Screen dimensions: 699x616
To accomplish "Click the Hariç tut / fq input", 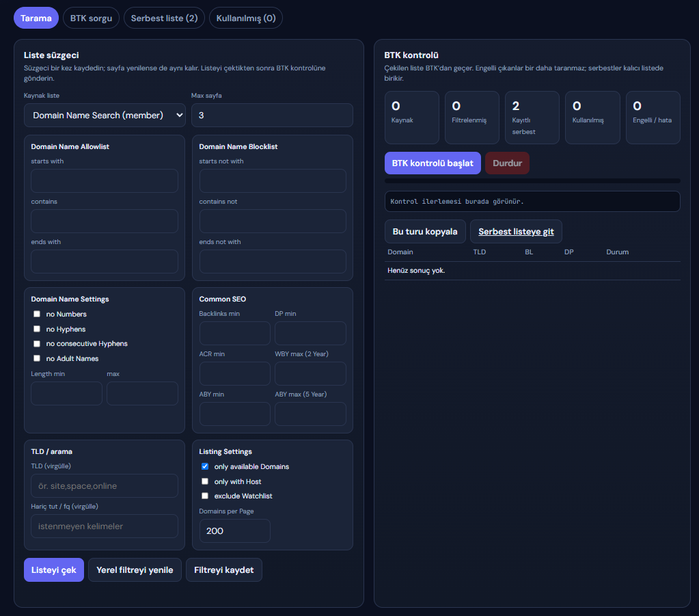I will pos(105,526).
